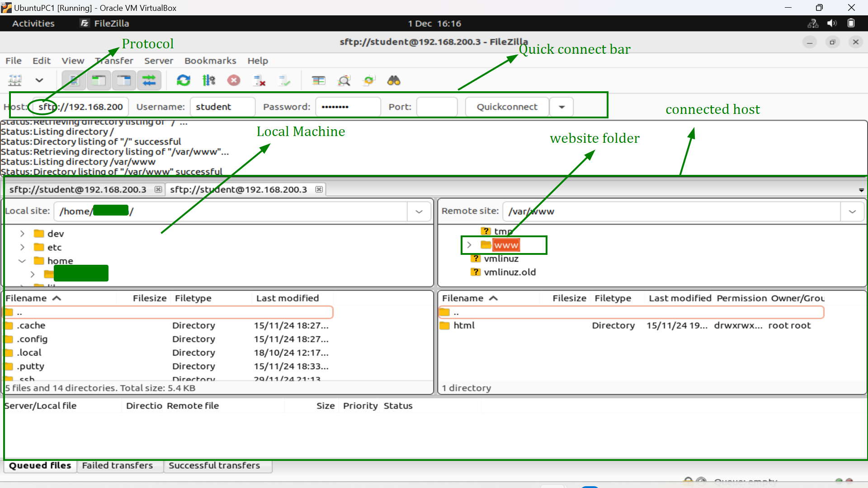Screen dimensions: 868x488
Task: Open the session tab list dropdown arrow
Action: (x=861, y=190)
